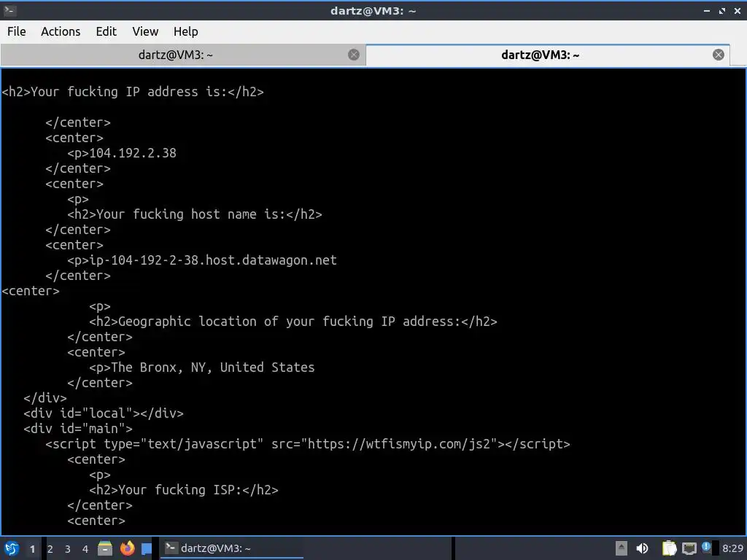Open the View menu
The image size is (747, 560).
[145, 31]
